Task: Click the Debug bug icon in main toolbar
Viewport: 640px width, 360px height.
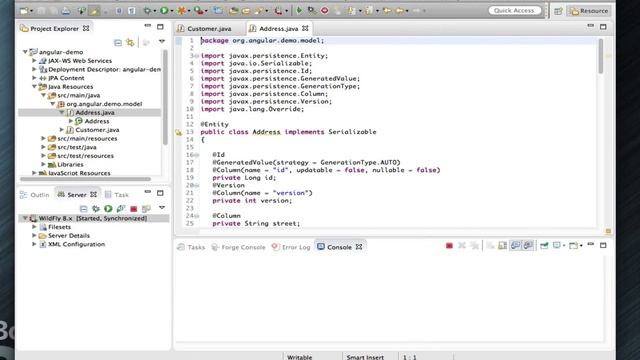Action: coord(147,11)
